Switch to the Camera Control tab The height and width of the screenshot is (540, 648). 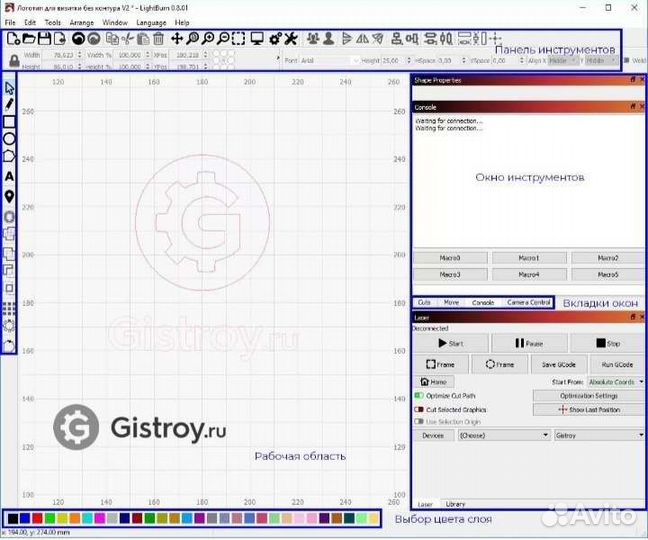pos(527,302)
